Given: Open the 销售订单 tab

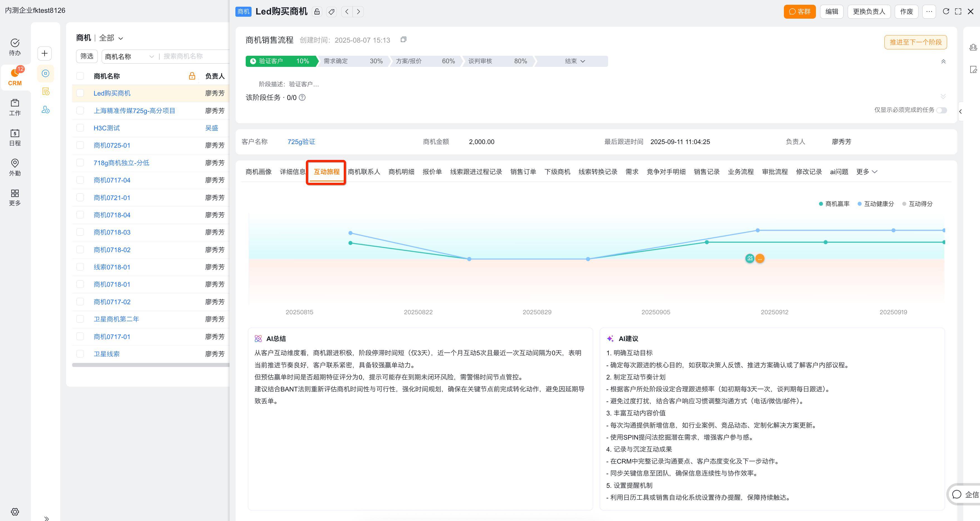Looking at the screenshot, I should click(523, 172).
